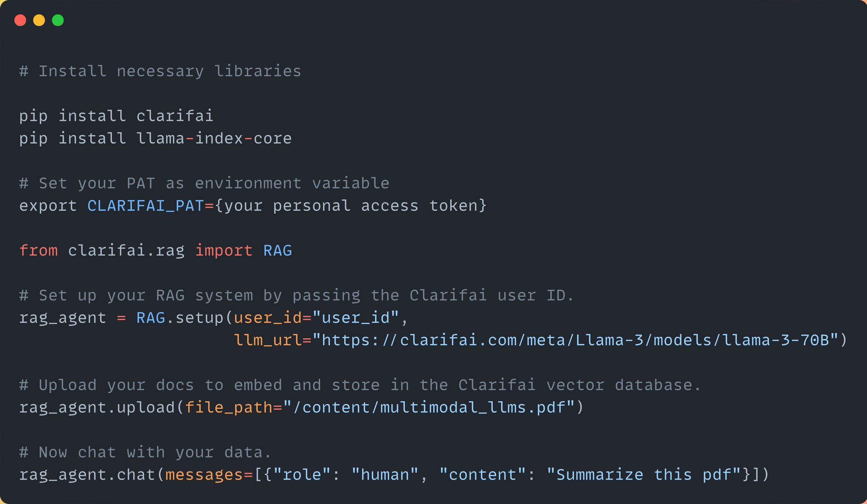Click the red close window dot
This screenshot has width=867, height=504.
(x=20, y=20)
